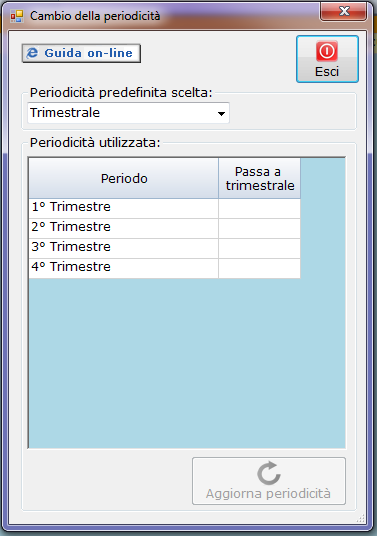This screenshot has width=377, height=536.
Task: Select the 4° Trimestre row
Action: click(x=124, y=268)
